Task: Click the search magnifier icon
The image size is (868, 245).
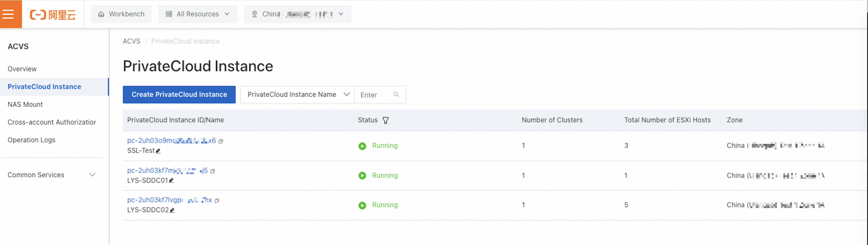Action: 396,95
